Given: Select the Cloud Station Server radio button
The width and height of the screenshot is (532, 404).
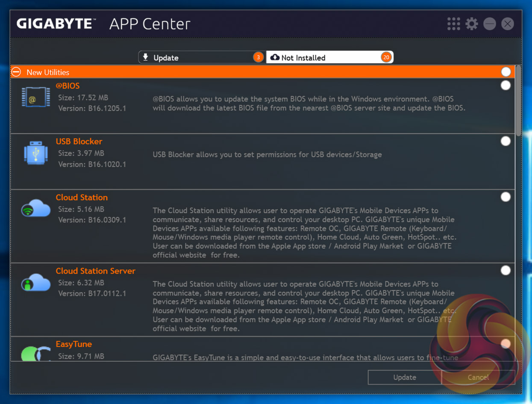Looking at the screenshot, I should [506, 270].
